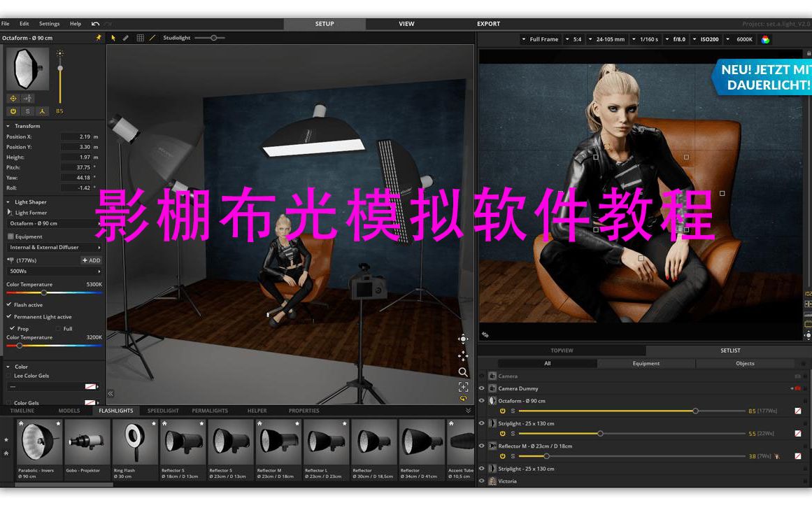
Task: Click the ADD button for equipment wattage
Action: [x=91, y=260]
